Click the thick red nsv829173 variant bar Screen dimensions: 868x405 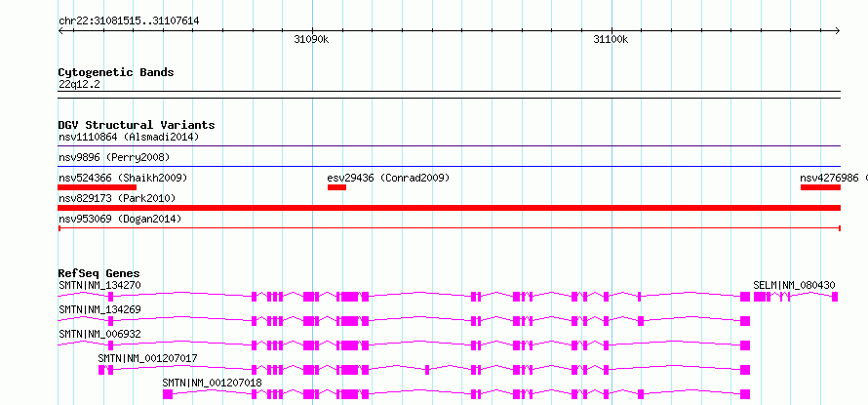(x=449, y=208)
